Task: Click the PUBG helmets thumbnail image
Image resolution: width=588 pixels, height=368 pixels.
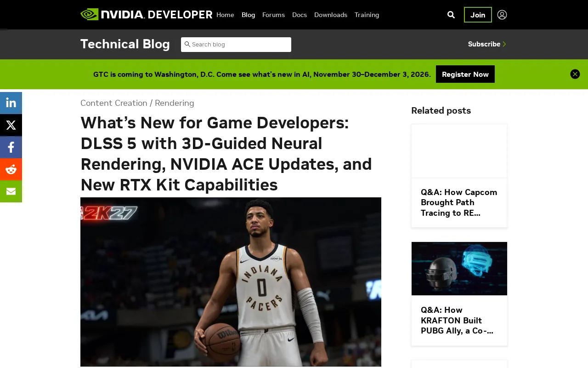Action: tap(459, 269)
